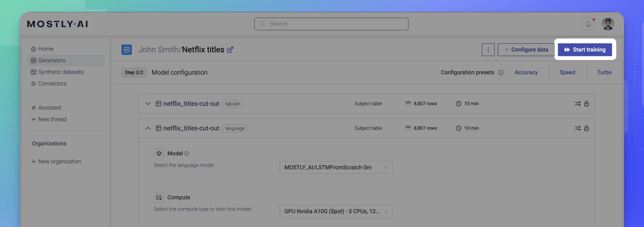Click table icon of language netflix_titles-cut-out

coord(159,128)
